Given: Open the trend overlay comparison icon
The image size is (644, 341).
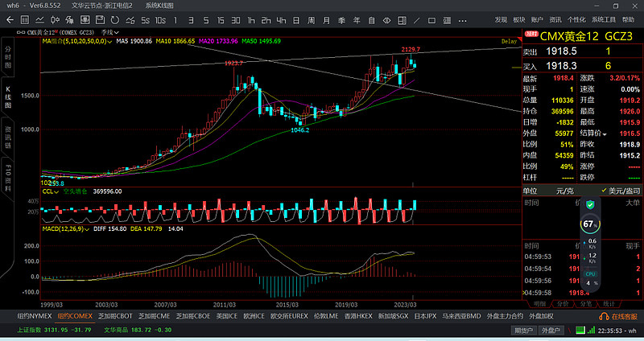Looking at the screenshot, I should [x=130, y=20].
